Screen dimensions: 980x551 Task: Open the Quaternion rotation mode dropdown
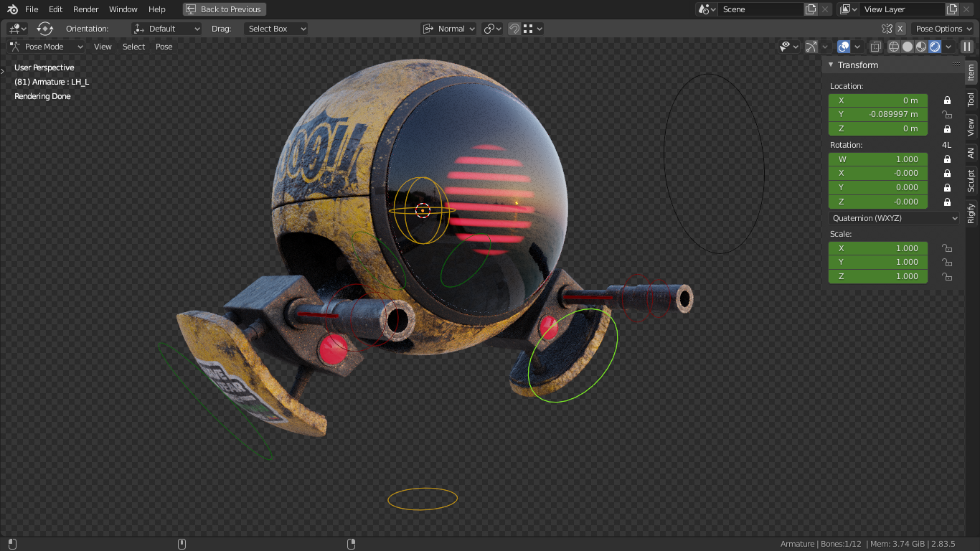(x=893, y=218)
